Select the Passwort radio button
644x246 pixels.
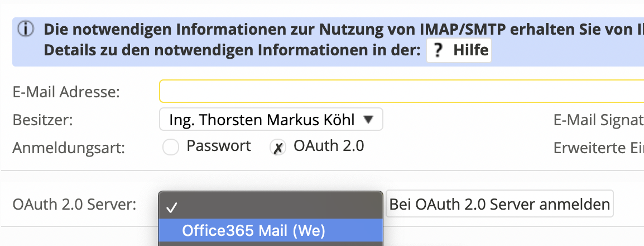pyautogui.click(x=170, y=147)
